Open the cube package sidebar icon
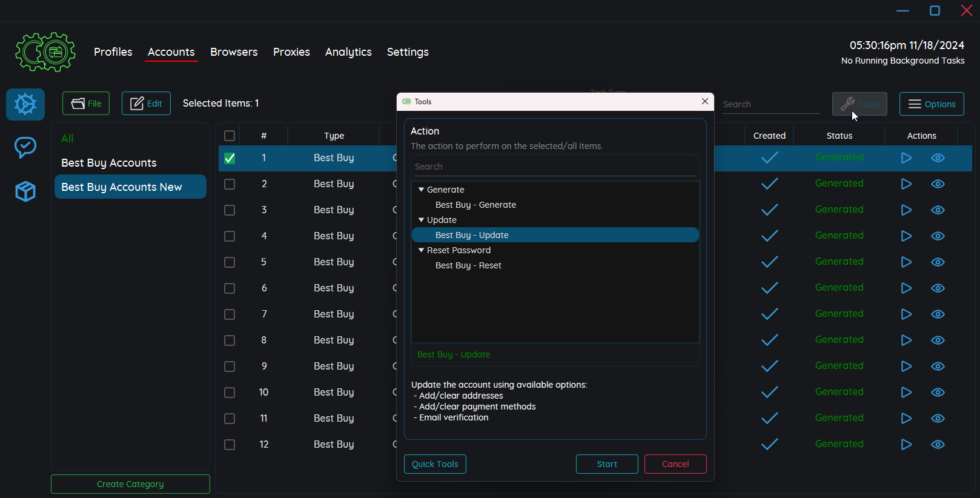Viewport: 980px width, 498px height. tap(25, 191)
